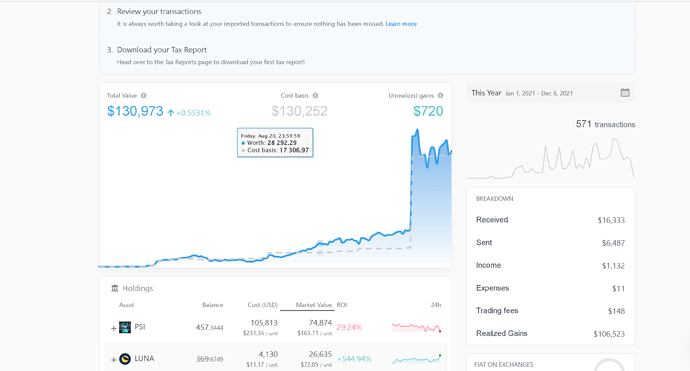The width and height of the screenshot is (690, 371).
Task: Click the Trading fees amount $148
Action: (x=617, y=311)
